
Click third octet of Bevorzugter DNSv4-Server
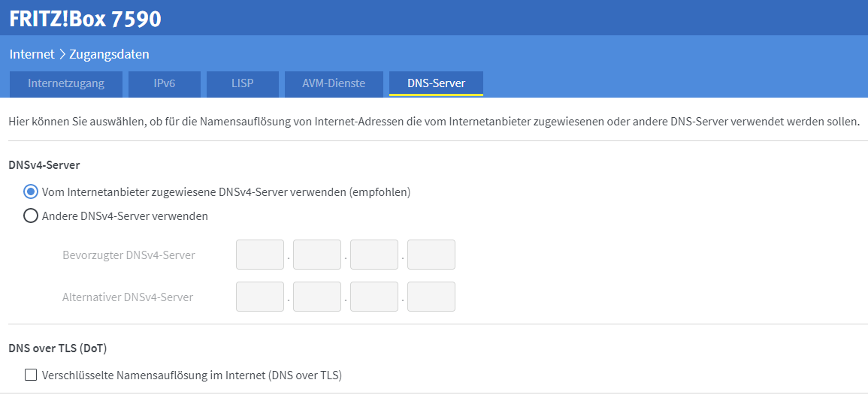(x=374, y=255)
